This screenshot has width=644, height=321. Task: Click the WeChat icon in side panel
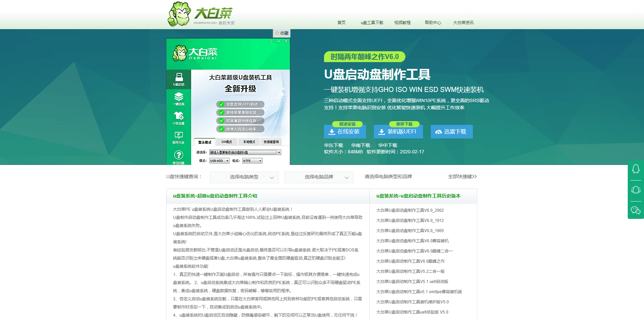point(636,210)
